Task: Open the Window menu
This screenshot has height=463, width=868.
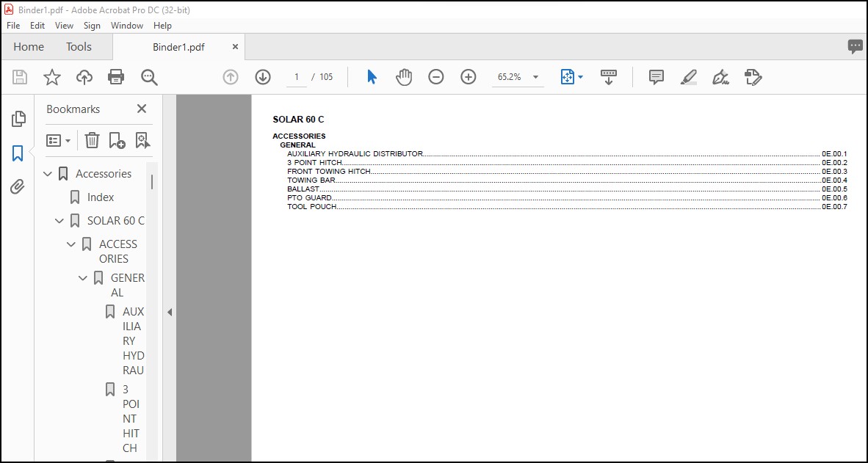Action: (x=127, y=26)
